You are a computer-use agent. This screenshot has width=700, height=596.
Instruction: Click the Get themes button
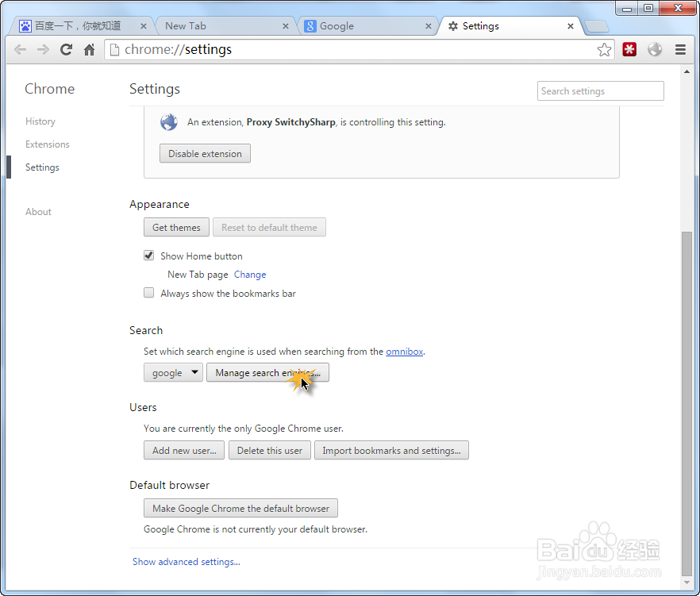pyautogui.click(x=176, y=228)
